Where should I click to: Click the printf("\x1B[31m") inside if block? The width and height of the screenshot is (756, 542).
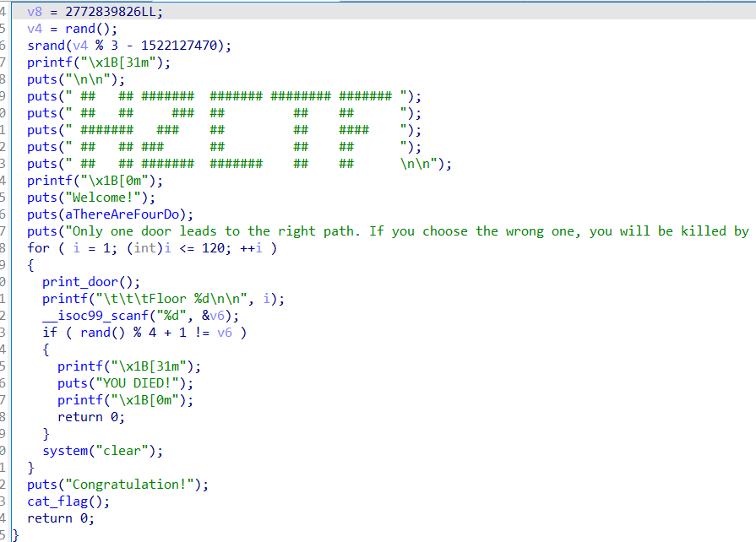(129, 366)
